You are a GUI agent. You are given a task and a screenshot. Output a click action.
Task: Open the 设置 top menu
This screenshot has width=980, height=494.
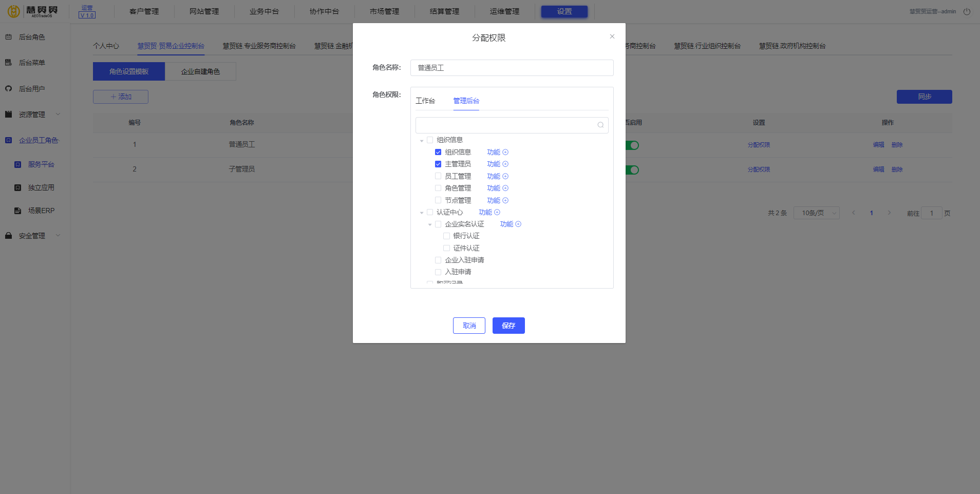(x=564, y=11)
